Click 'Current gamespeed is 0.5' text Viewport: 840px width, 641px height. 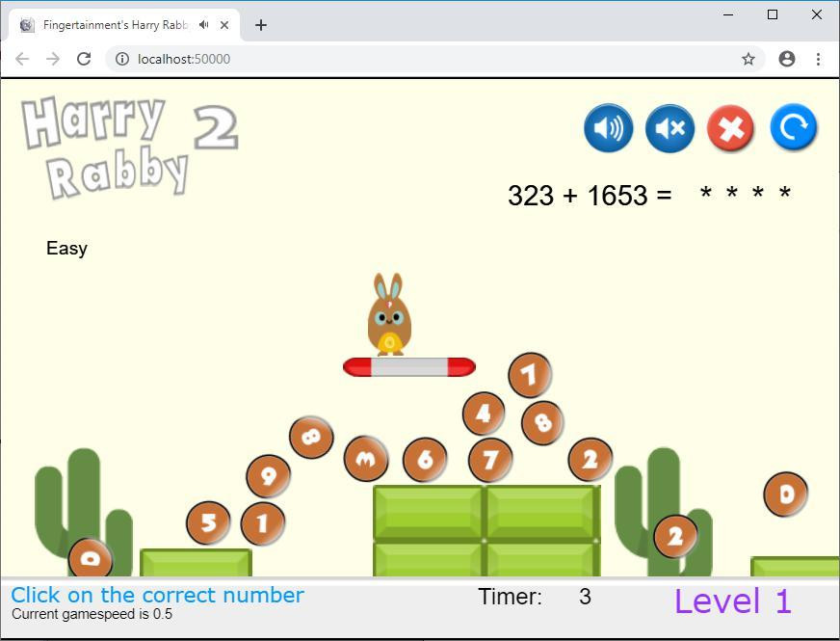pos(92,614)
